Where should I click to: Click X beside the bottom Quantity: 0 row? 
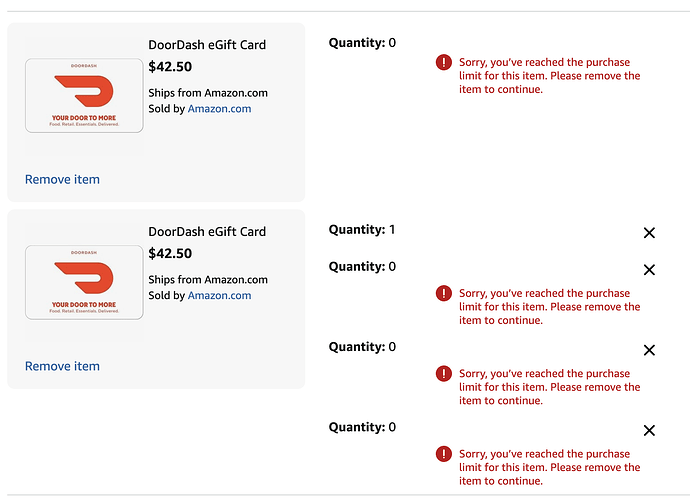(x=649, y=430)
